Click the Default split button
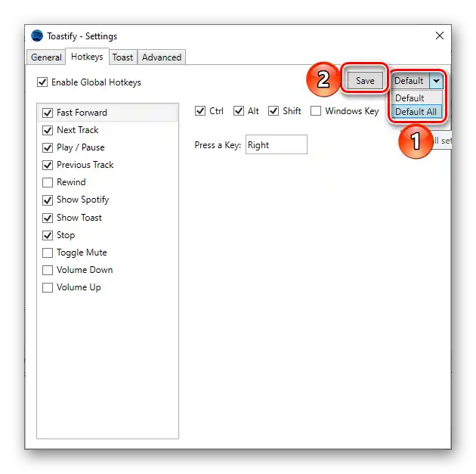This screenshot has width=476, height=474. tap(410, 81)
